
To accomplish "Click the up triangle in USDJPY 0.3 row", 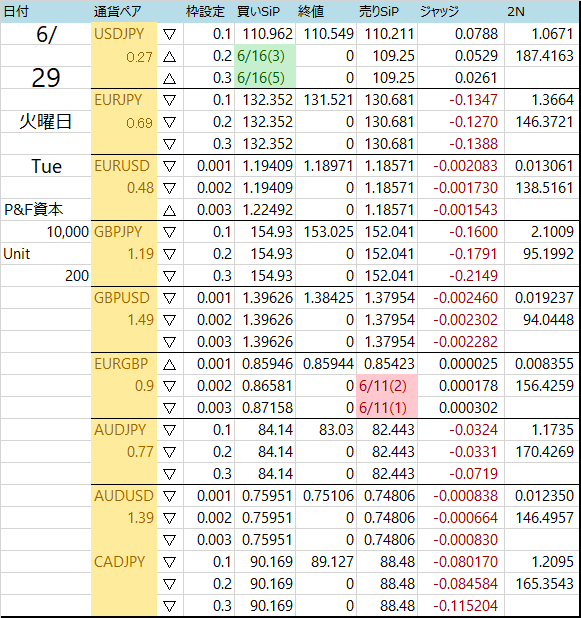I will tap(169, 79).
